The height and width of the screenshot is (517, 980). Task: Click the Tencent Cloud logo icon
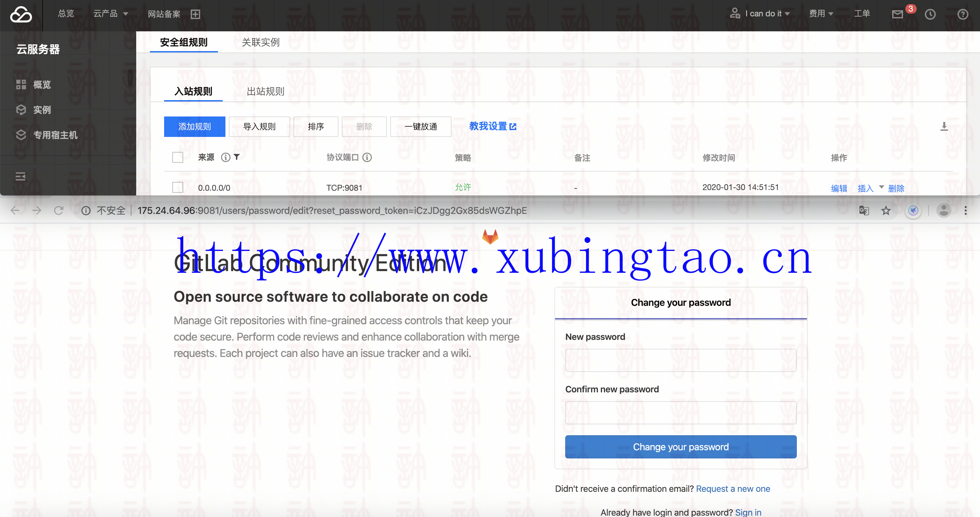tap(21, 14)
